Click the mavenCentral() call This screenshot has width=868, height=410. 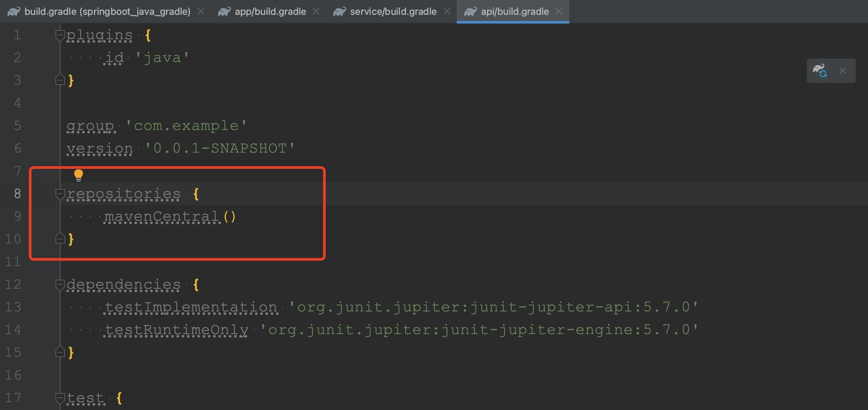click(170, 216)
